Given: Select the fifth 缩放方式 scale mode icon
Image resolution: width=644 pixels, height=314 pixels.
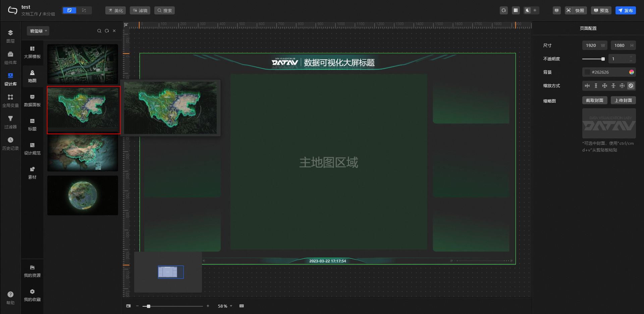Looking at the screenshot, I should [622, 86].
